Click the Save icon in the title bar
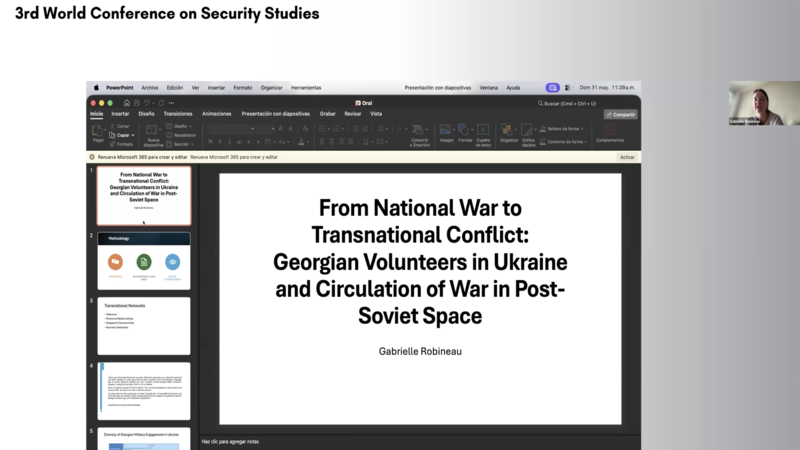This screenshot has height=450, width=800. click(x=137, y=103)
